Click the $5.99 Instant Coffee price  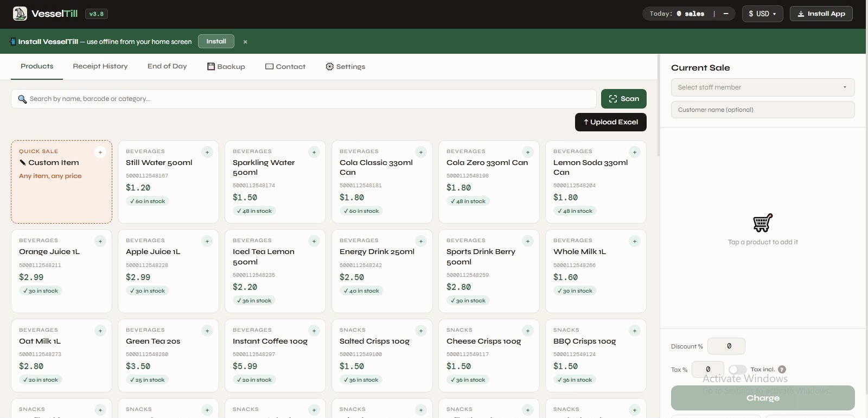(x=245, y=366)
